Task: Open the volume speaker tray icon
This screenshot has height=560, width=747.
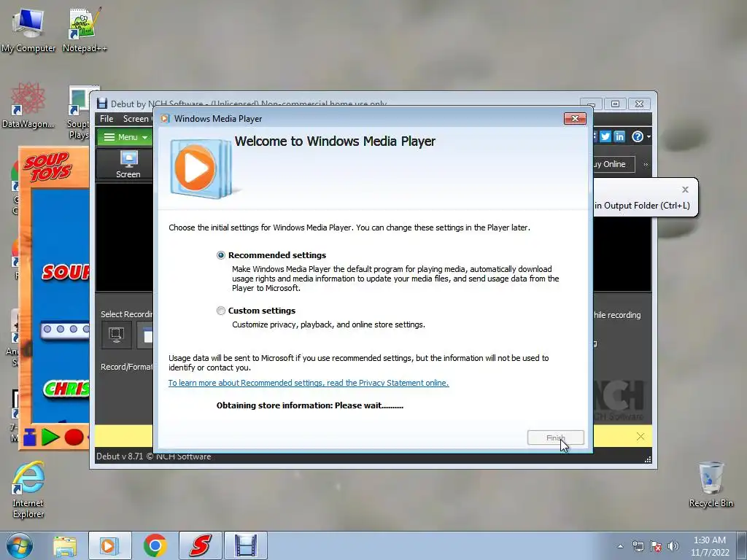Action: tap(673, 547)
